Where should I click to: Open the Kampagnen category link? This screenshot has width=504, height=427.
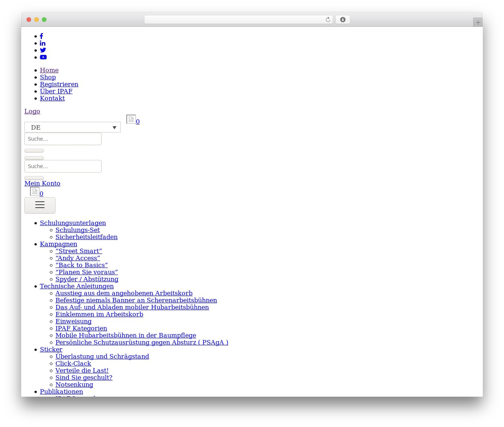pyautogui.click(x=58, y=244)
